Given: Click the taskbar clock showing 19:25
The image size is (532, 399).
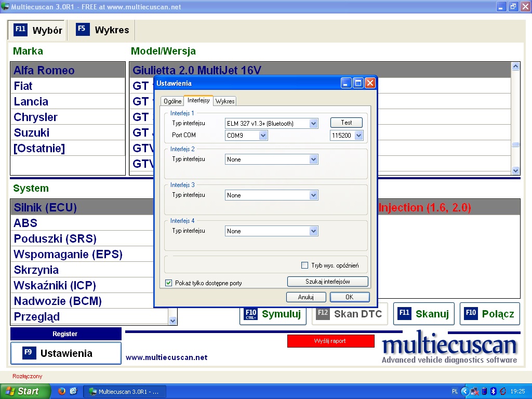Looking at the screenshot, I should pyautogui.click(x=517, y=391).
